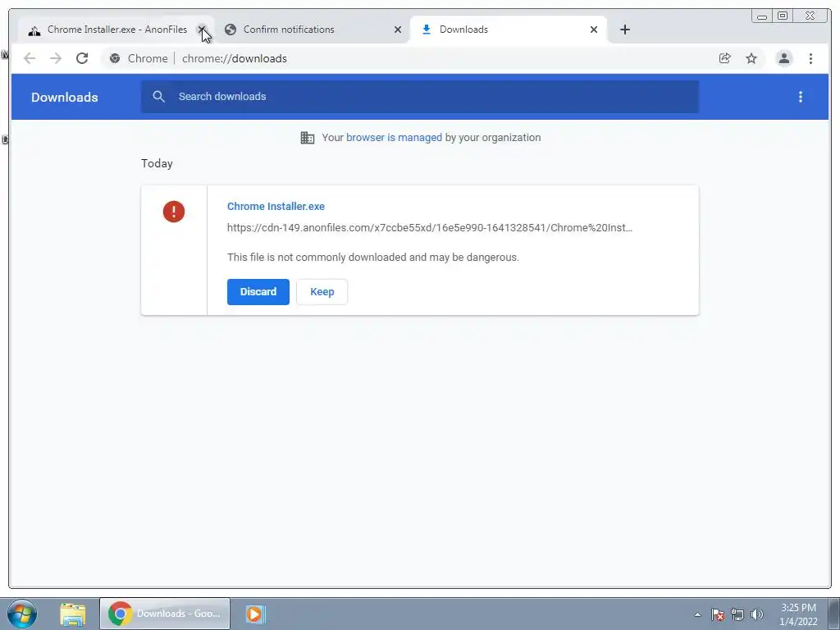Show hidden system tray icons arrow
840x630 pixels.
click(697, 614)
